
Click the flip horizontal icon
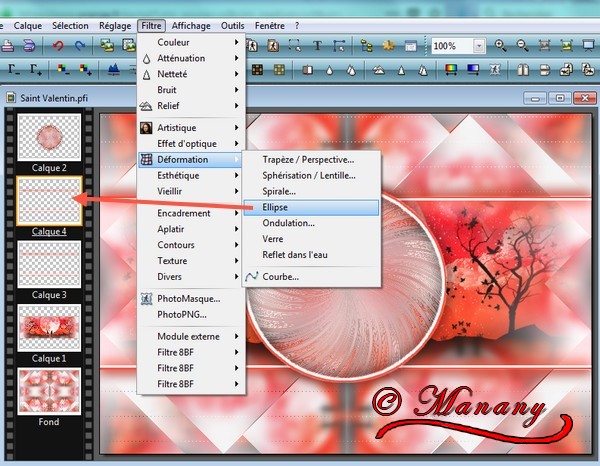[x=523, y=70]
